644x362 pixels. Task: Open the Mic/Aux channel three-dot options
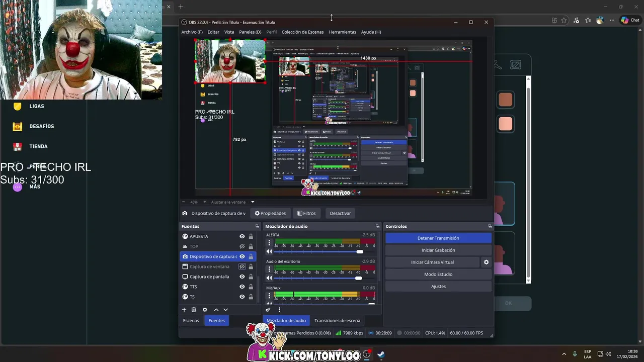tap(269, 296)
